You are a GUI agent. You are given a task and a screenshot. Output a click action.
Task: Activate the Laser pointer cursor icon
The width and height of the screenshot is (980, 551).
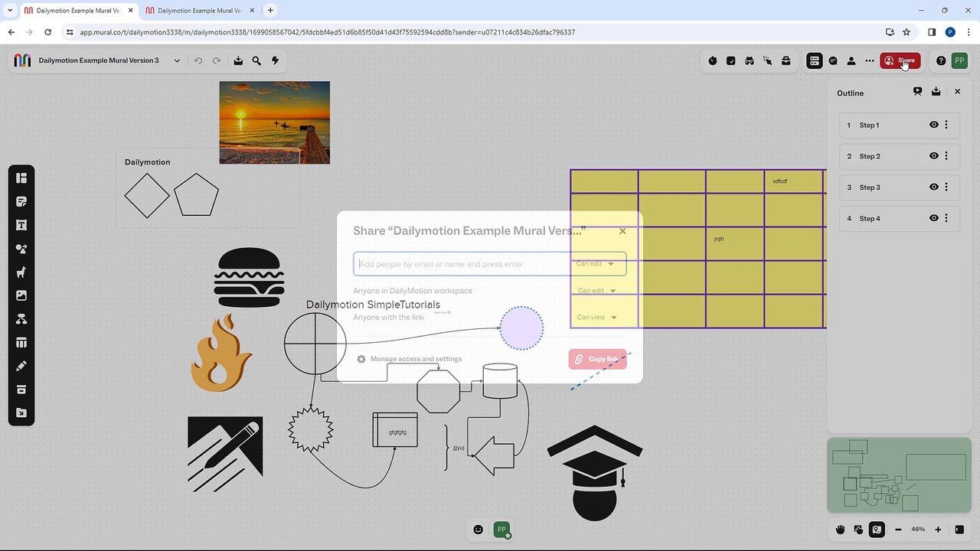pos(768,60)
